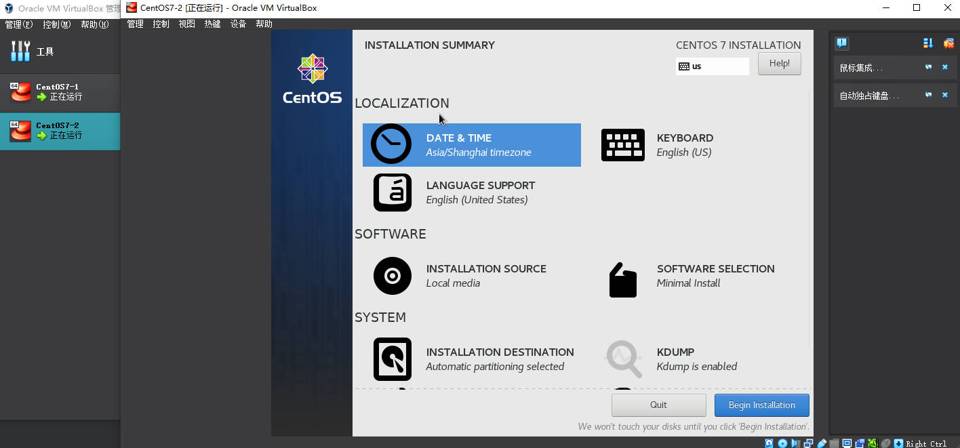This screenshot has width=960, height=448.
Task: Open the KDUMP magnifier icon
Action: [623, 359]
